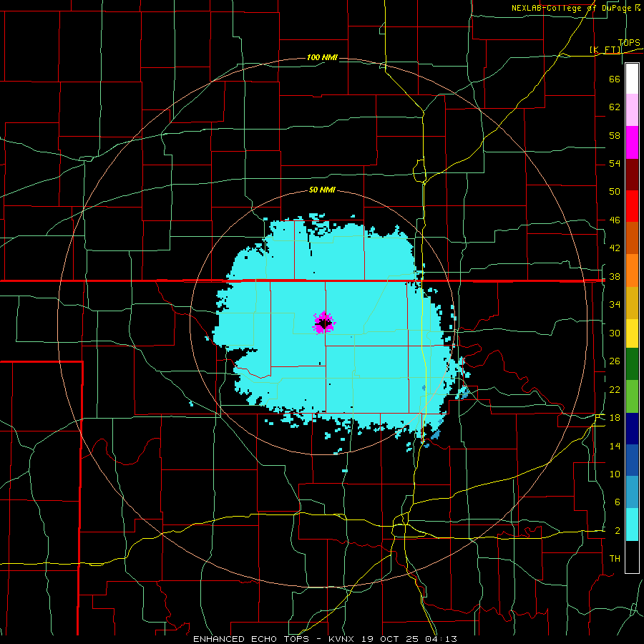Click the light pink legend swatch

pos(632,110)
